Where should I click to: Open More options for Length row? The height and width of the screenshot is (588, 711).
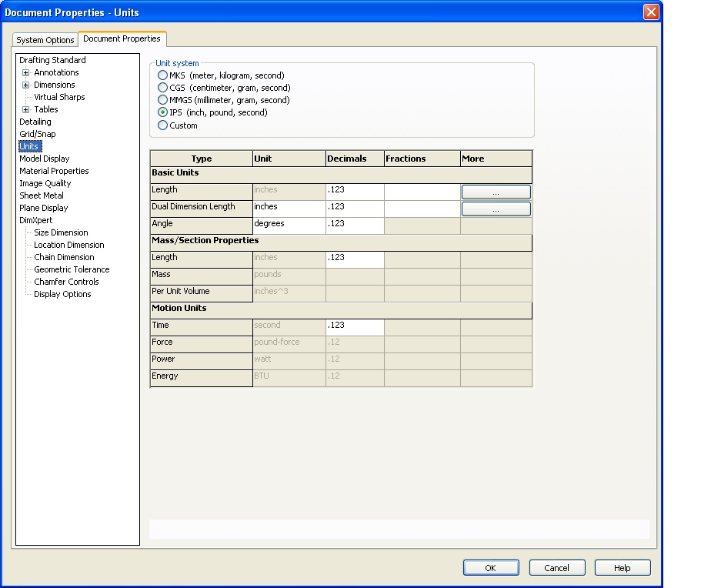click(496, 192)
